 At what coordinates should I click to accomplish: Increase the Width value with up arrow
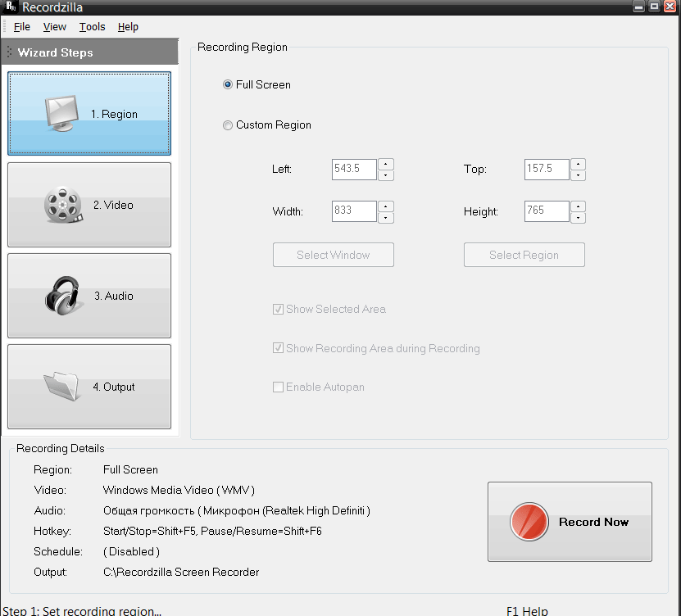[x=386, y=206]
